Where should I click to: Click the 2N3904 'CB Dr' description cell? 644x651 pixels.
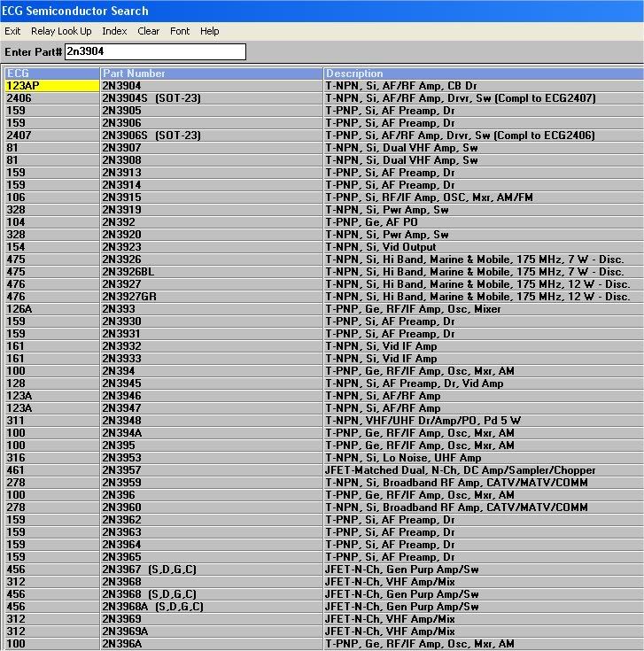(484, 86)
